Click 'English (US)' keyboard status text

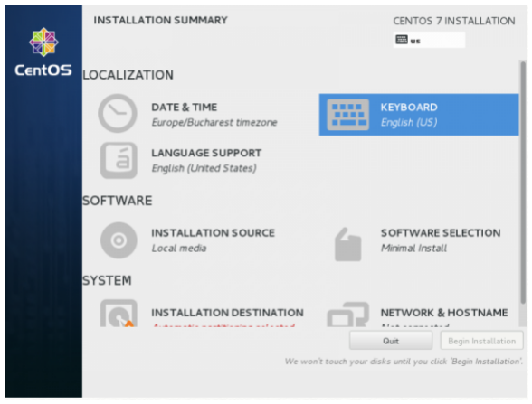pyautogui.click(x=409, y=122)
